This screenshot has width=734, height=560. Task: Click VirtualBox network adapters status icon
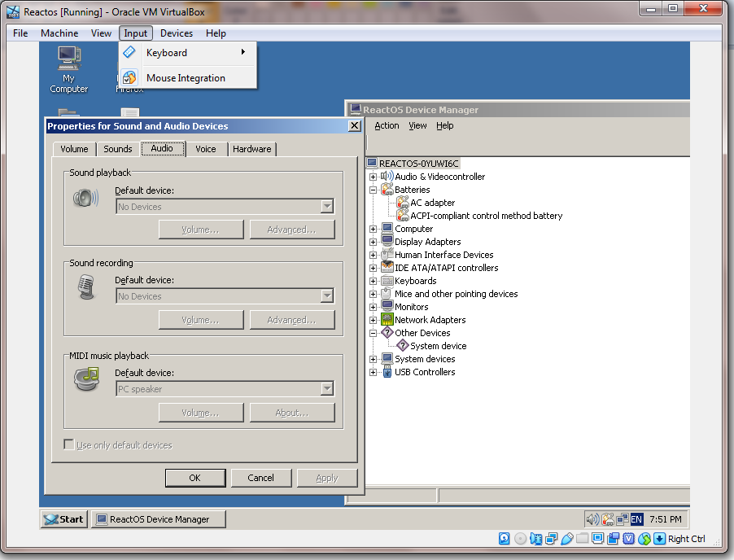tap(552, 539)
